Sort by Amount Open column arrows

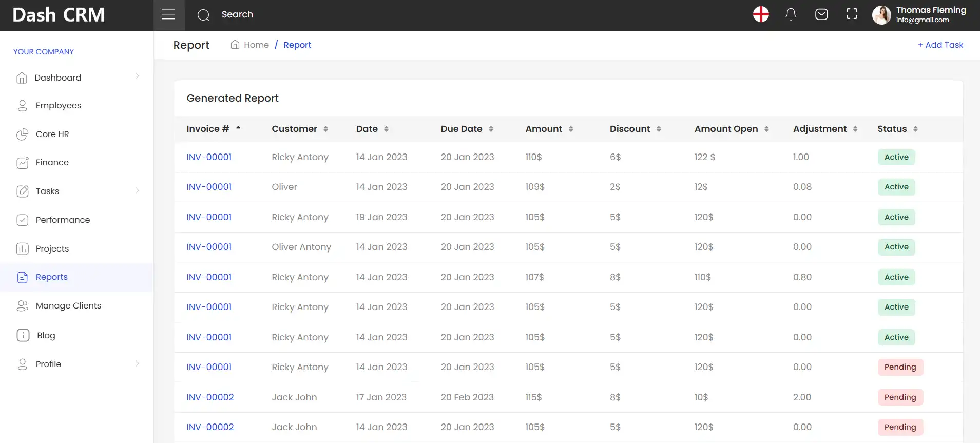pos(766,129)
